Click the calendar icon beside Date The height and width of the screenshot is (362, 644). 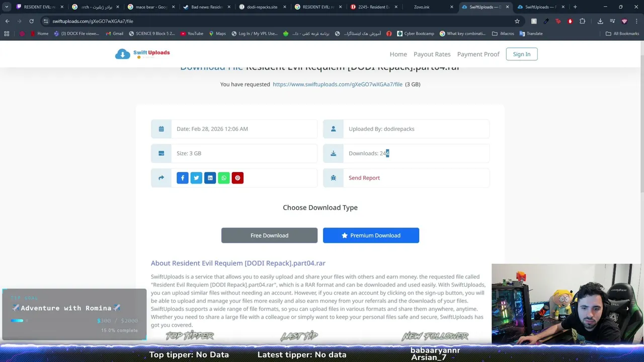tap(161, 129)
